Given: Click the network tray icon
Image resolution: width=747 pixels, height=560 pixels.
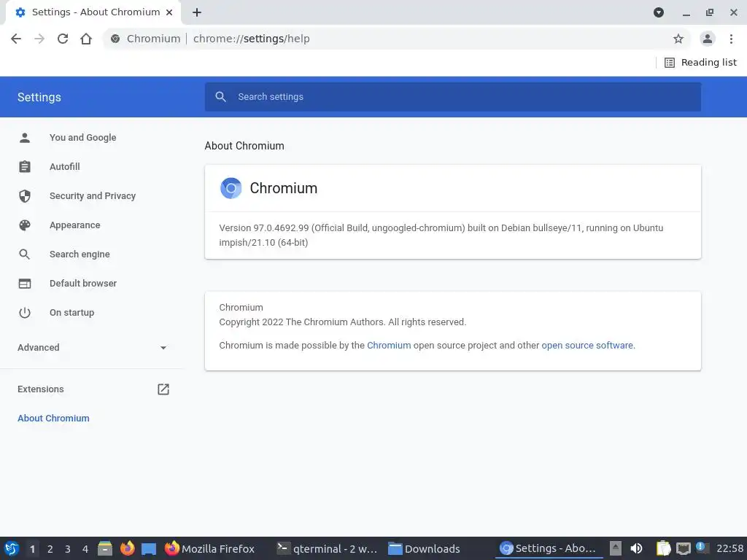Looking at the screenshot, I should click(683, 548).
